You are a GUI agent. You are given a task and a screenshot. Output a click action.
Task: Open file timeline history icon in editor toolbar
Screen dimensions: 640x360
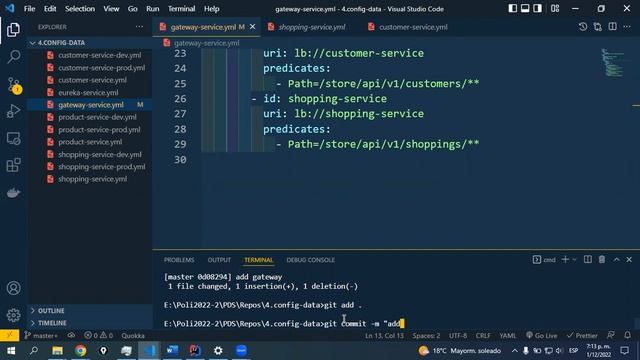click(583, 27)
